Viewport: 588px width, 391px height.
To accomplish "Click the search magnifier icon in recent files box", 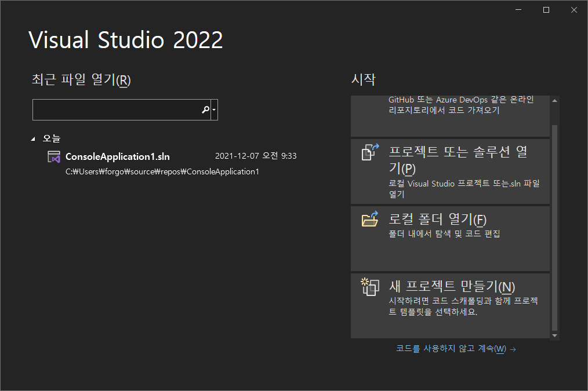I will click(x=205, y=109).
